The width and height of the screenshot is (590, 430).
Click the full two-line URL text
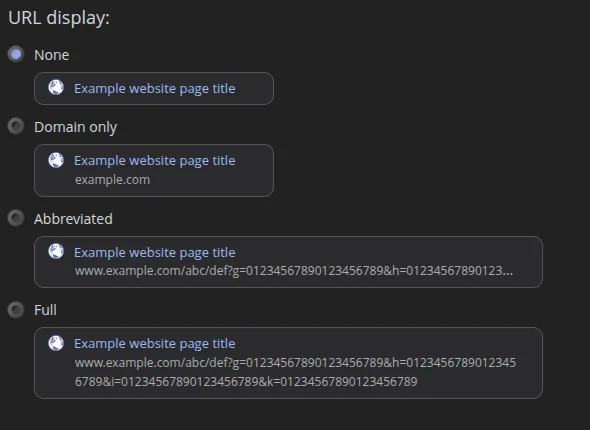(295, 372)
